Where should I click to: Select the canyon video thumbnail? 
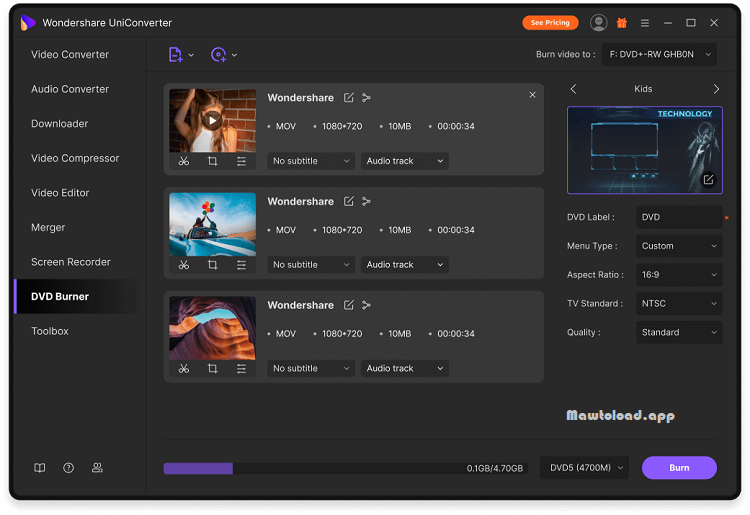point(212,328)
